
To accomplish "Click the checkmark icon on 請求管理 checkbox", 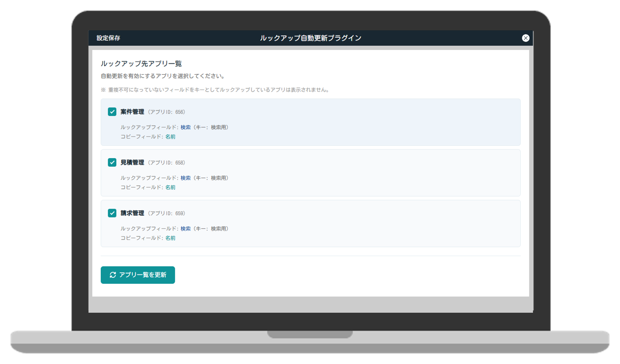I will coord(112,213).
